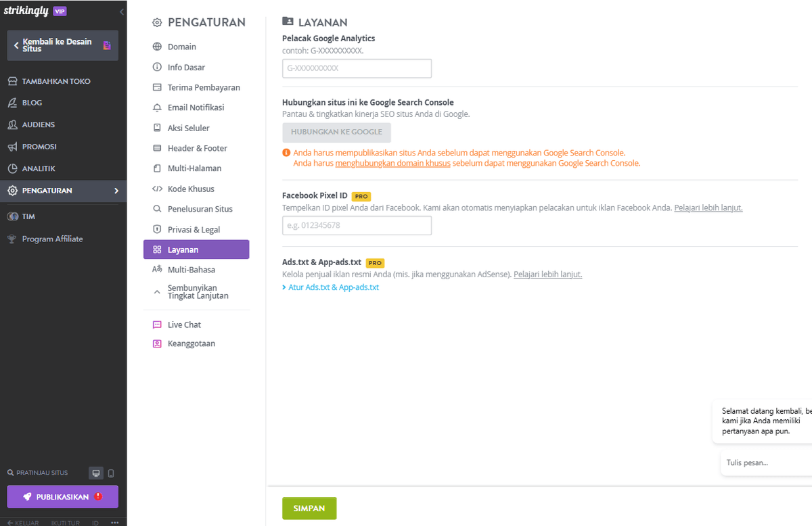Click the Promosi megaphone icon

12,147
